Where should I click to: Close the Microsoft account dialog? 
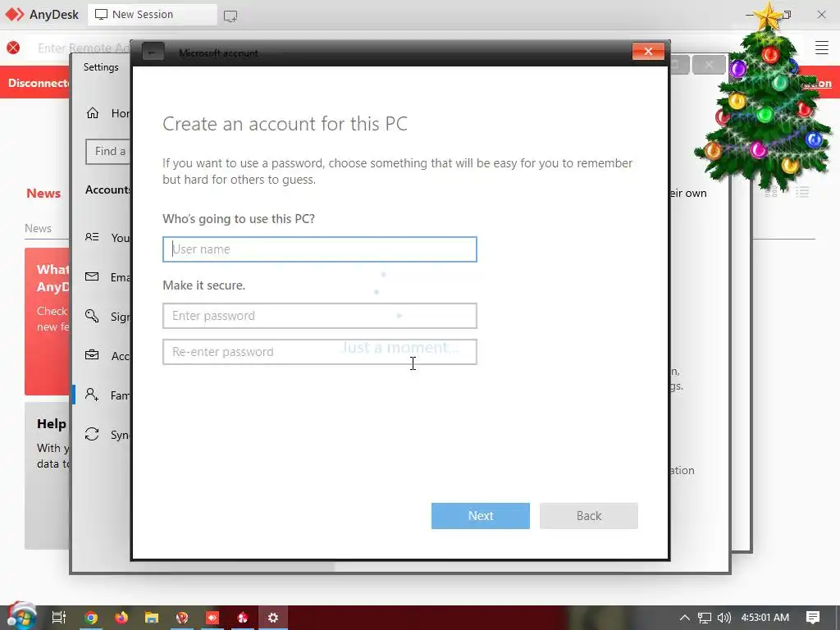(648, 52)
